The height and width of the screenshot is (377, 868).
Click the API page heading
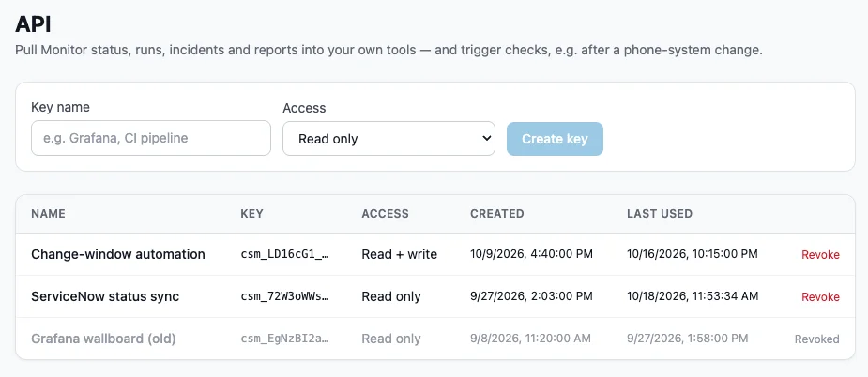33,23
